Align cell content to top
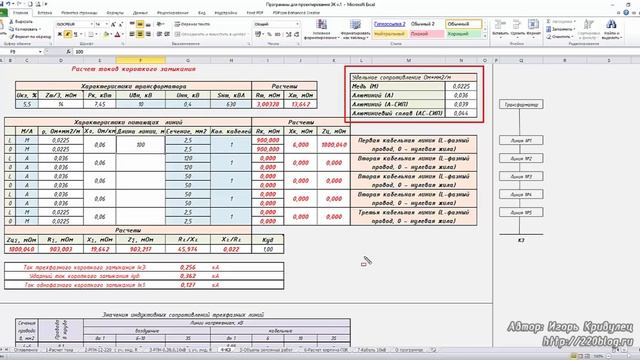The height and width of the screenshot is (360, 640). pyautogui.click(x=132, y=24)
